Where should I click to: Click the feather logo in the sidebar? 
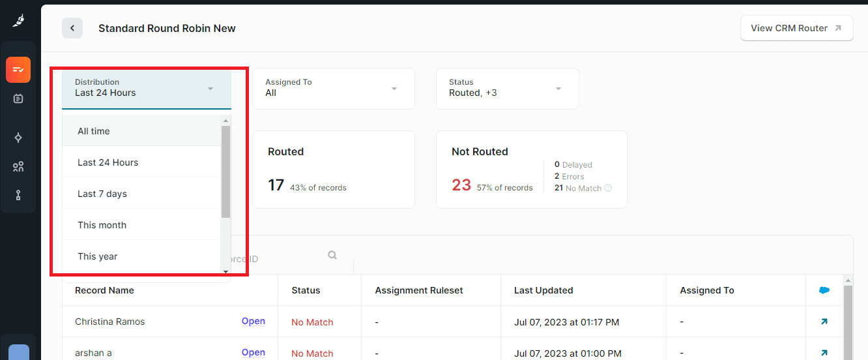tap(18, 21)
